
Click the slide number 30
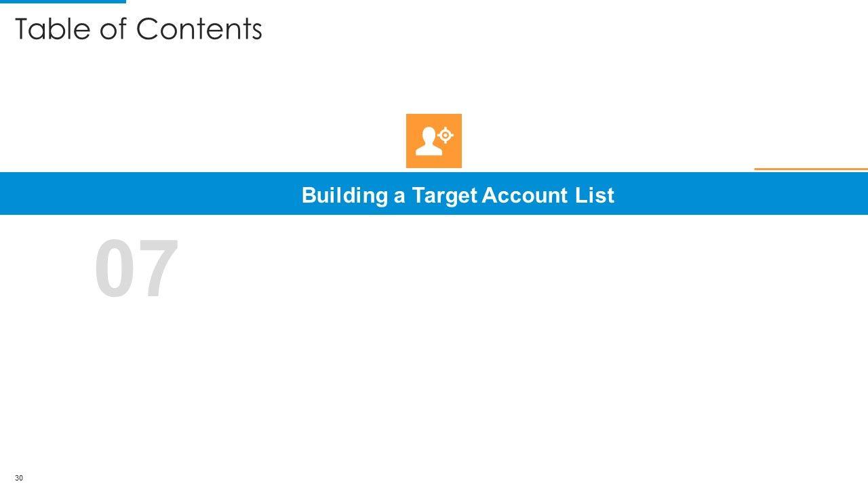(x=18, y=478)
